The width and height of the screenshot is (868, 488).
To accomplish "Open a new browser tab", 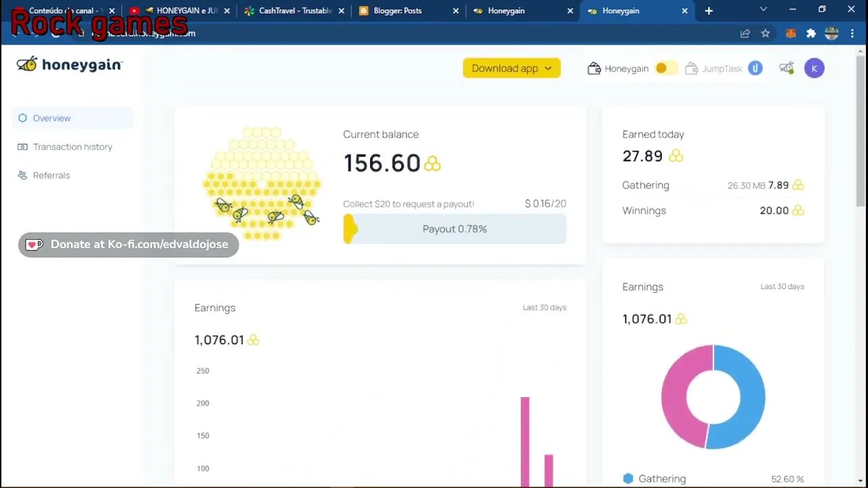I will (x=709, y=11).
